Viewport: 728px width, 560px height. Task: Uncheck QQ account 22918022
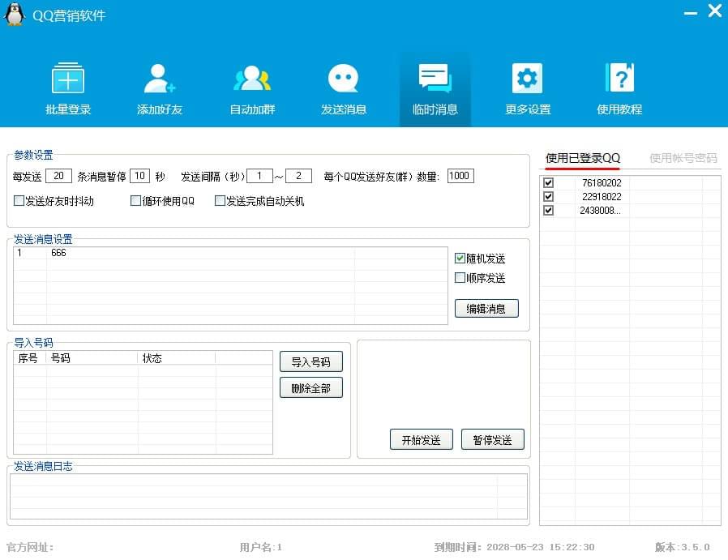pos(548,196)
